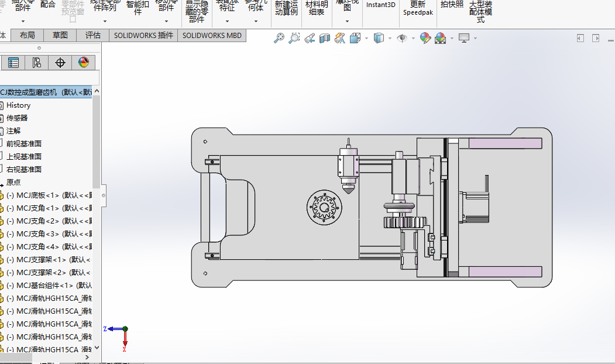Select 前视基准面 plane in tree
The image size is (615, 364).
[23, 143]
